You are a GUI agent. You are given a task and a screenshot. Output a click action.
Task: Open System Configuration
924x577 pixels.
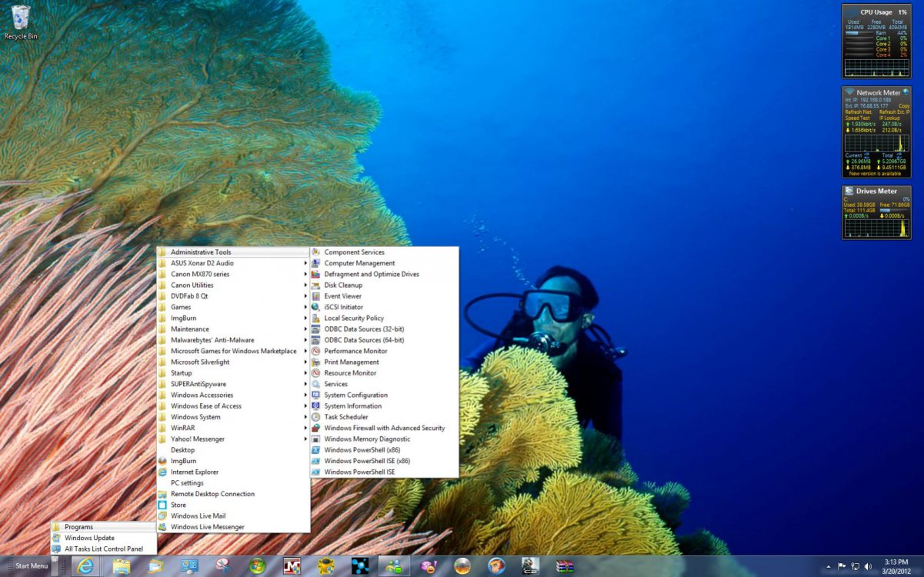(384, 395)
